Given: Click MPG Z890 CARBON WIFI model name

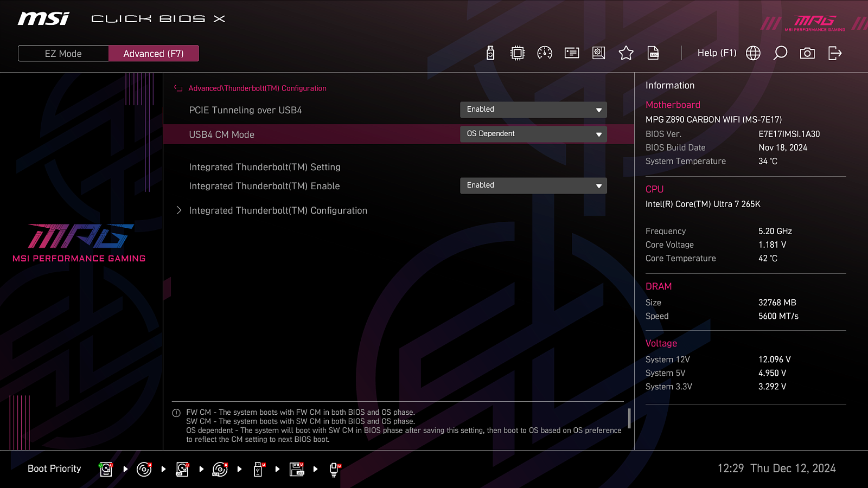Looking at the screenshot, I should coord(714,119).
